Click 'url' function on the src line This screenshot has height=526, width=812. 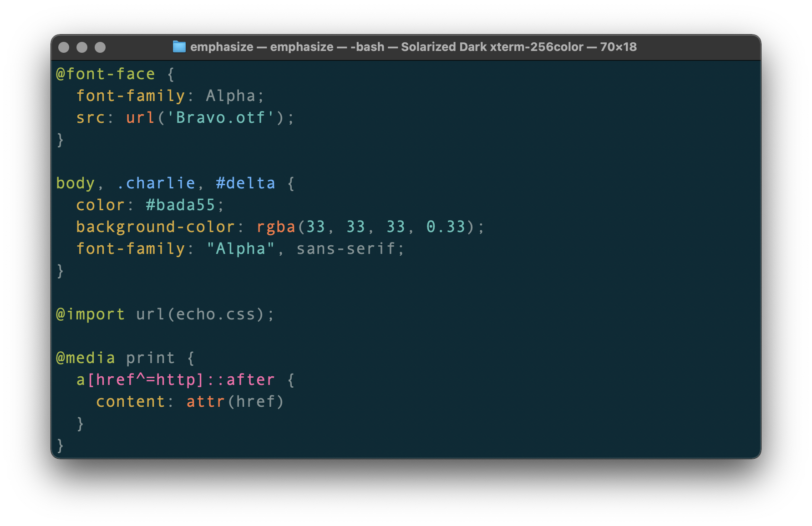(x=140, y=117)
